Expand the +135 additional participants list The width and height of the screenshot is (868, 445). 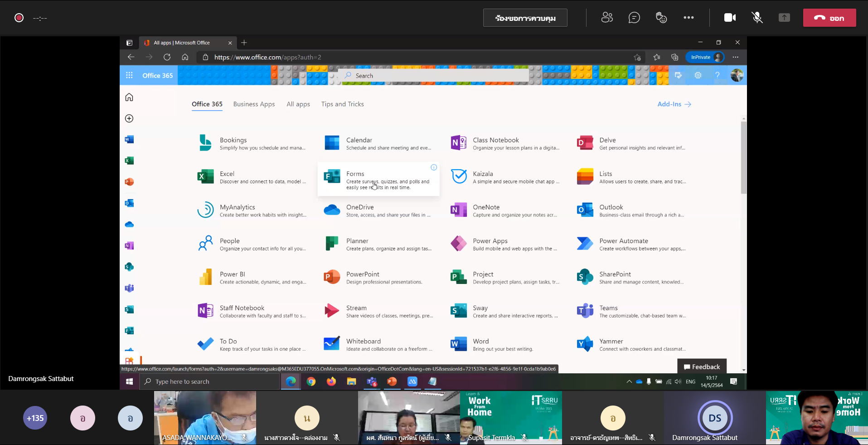tap(35, 418)
